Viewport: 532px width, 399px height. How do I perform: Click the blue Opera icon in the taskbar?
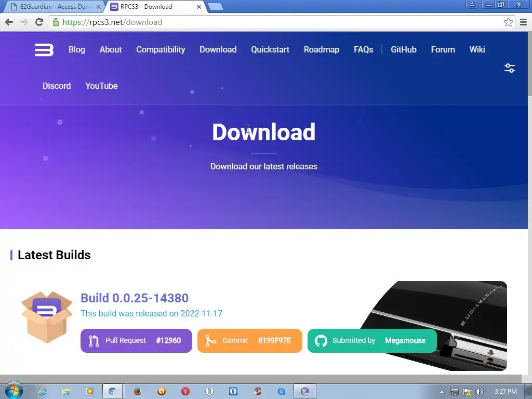click(233, 392)
